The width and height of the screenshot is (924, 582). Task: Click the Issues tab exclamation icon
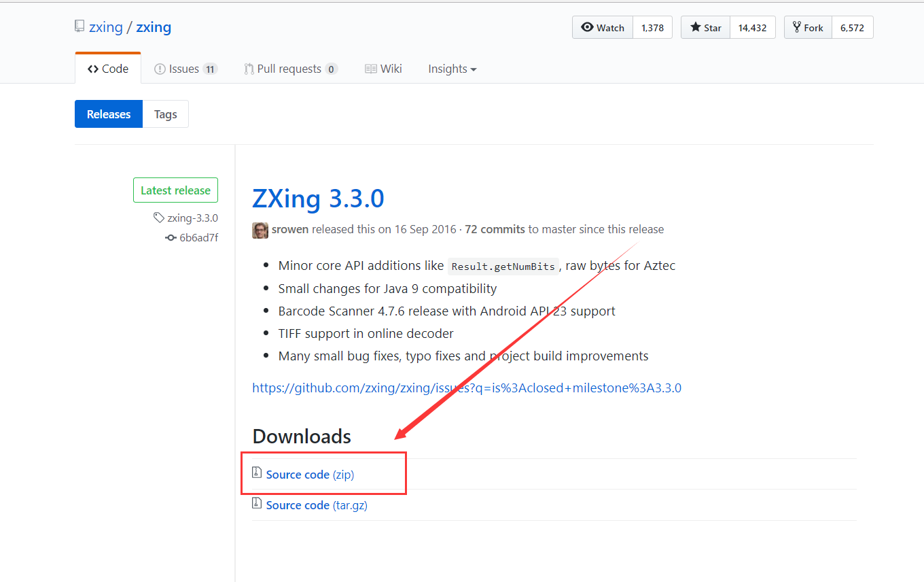[160, 69]
